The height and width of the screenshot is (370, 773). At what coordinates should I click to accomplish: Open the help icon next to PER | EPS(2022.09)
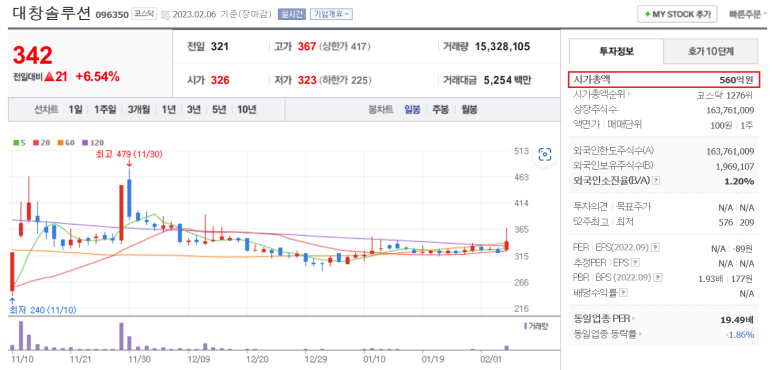point(656,248)
